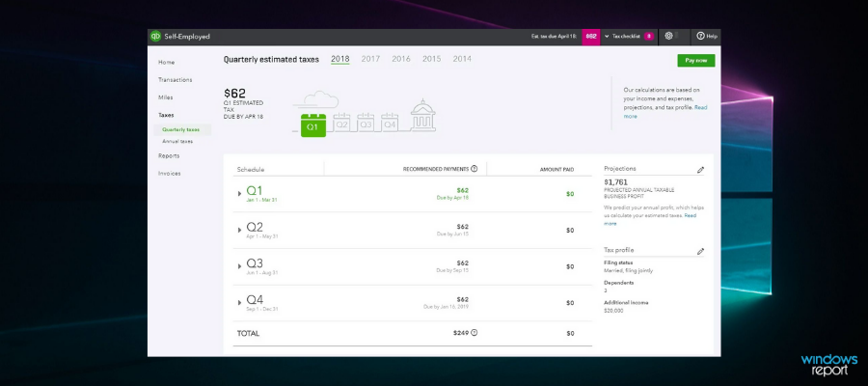Click the Q1 amount paid $0
This screenshot has height=386, width=868.
coord(570,194)
